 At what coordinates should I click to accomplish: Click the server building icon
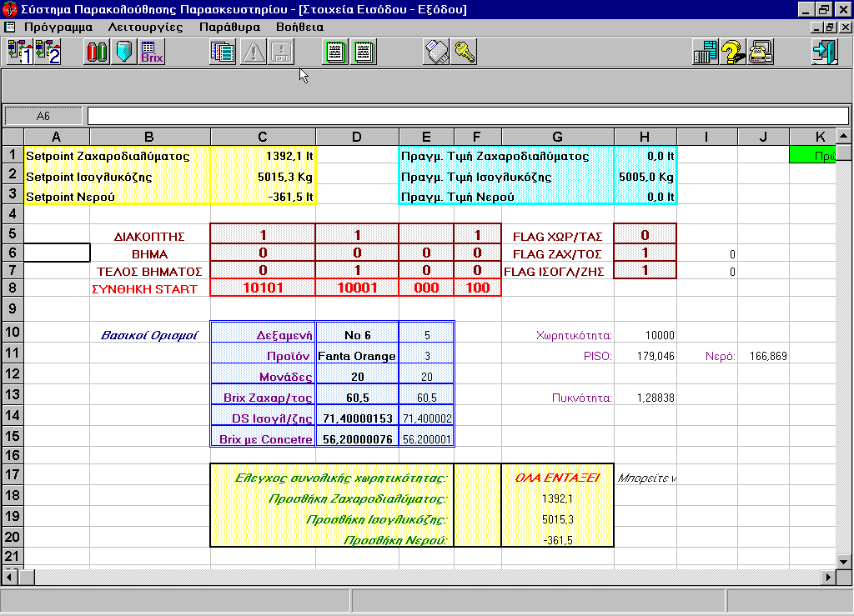click(x=706, y=53)
